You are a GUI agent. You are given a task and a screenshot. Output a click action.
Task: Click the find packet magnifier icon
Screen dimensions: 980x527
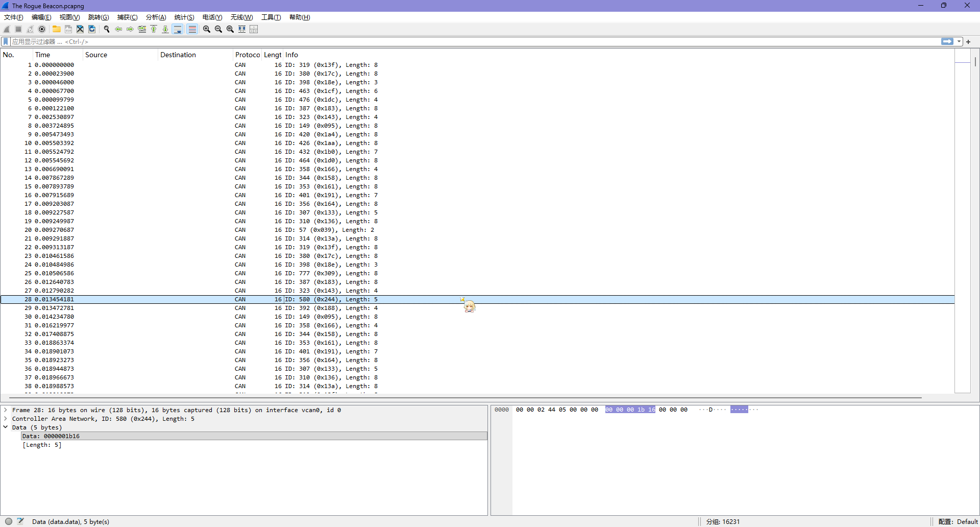pos(107,29)
